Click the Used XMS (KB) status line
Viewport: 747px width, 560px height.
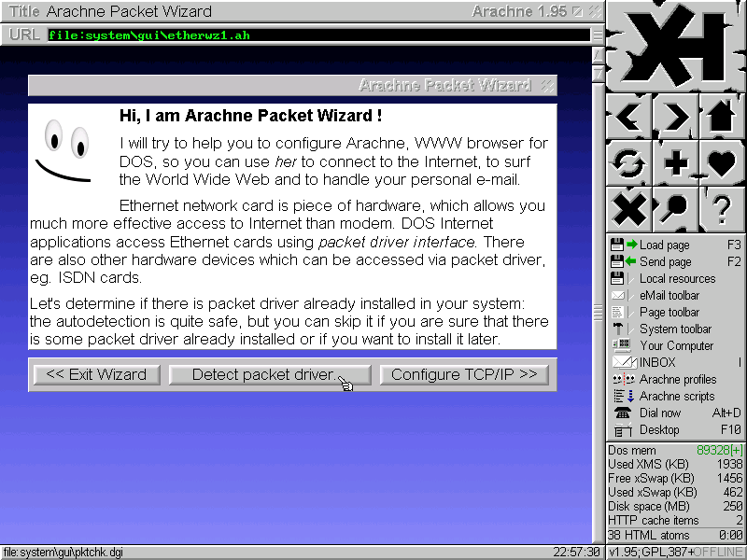(675, 464)
